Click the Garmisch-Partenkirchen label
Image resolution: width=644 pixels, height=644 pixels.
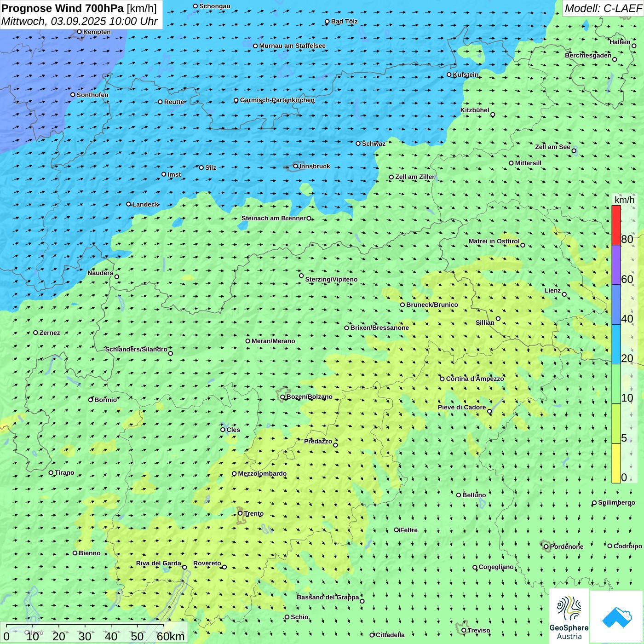pyautogui.click(x=277, y=100)
